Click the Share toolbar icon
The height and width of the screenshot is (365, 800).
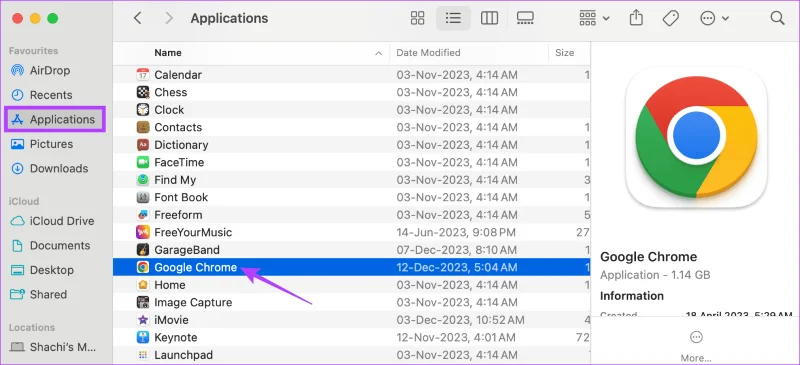(636, 18)
